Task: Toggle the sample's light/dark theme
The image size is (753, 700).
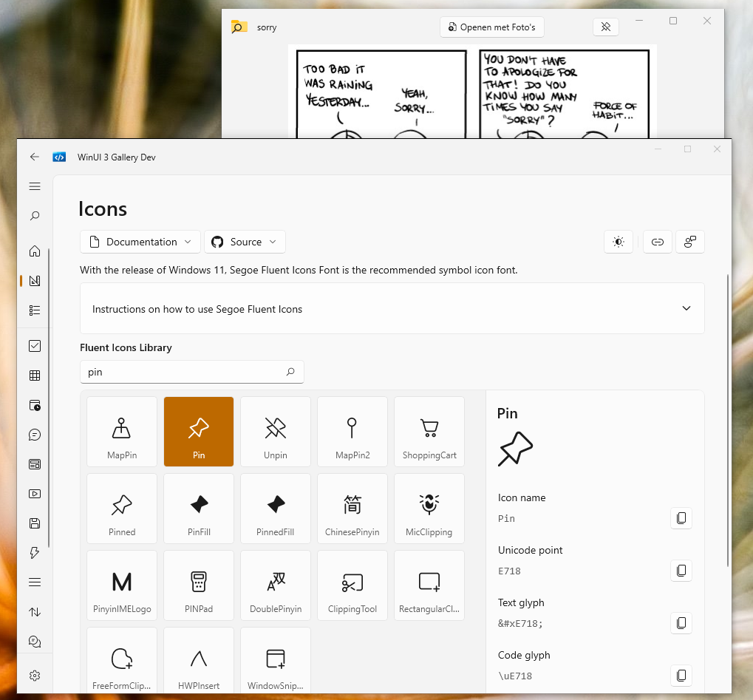Action: coord(618,242)
